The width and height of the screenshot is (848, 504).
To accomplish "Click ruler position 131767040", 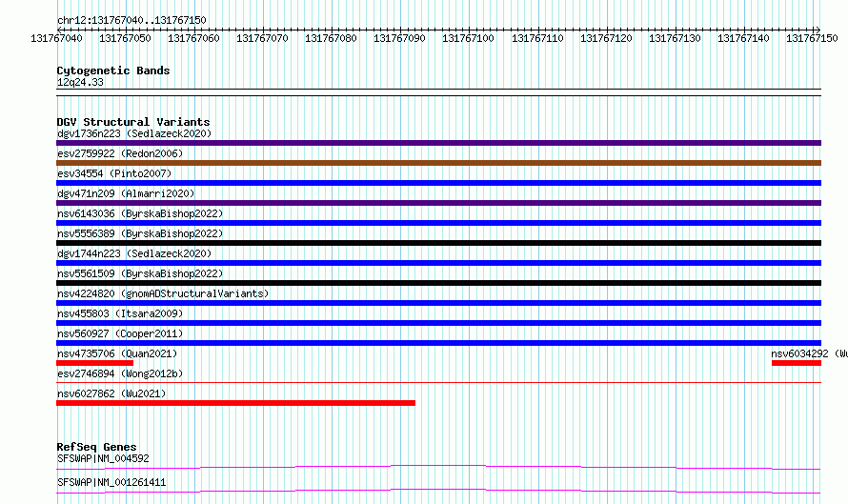I will tap(57, 38).
